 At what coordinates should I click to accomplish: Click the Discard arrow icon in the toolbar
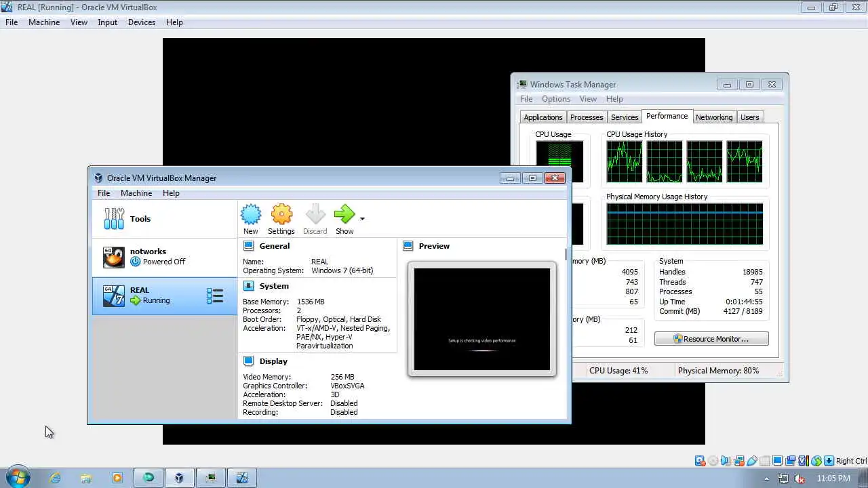point(315,214)
